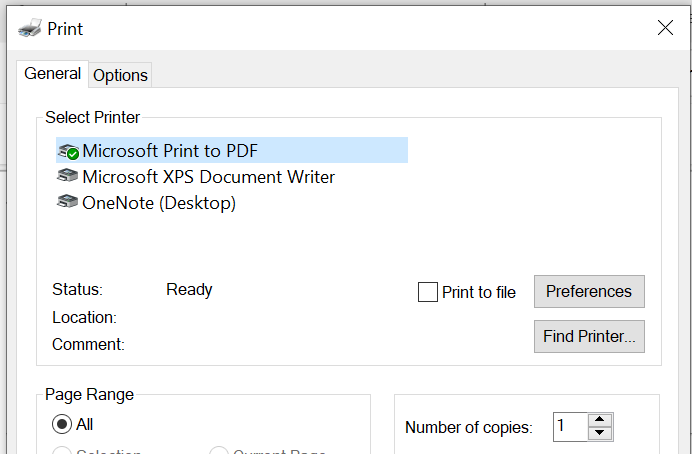Click the Microsoft Print to PDF printer icon
The height and width of the screenshot is (454, 692).
pyautogui.click(x=68, y=151)
